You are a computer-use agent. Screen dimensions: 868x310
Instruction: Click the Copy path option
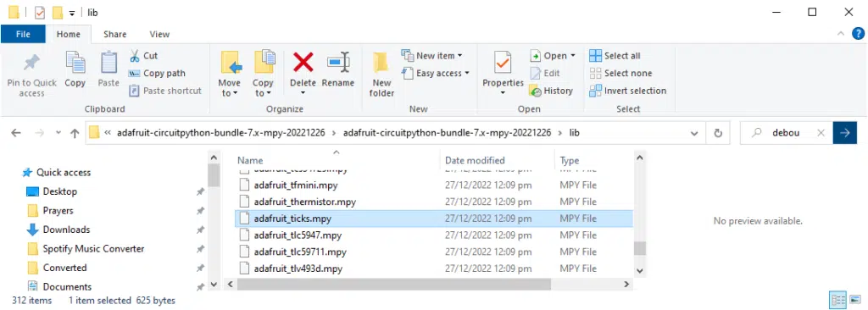coord(157,73)
